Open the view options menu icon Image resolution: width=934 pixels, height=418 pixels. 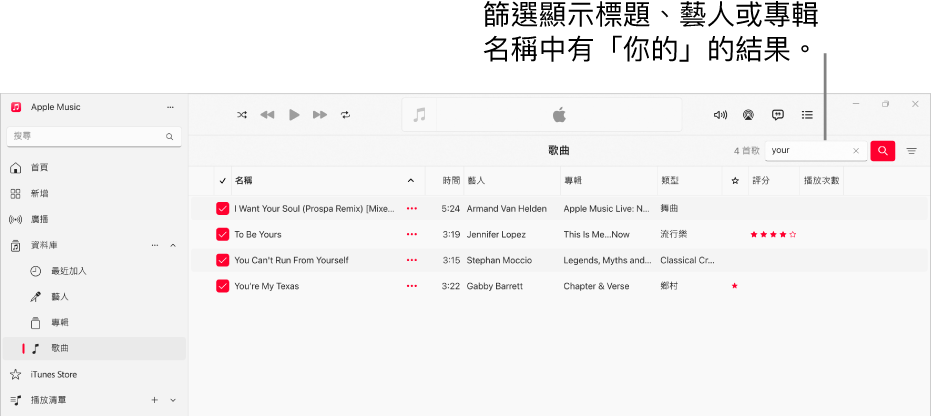tap(911, 151)
